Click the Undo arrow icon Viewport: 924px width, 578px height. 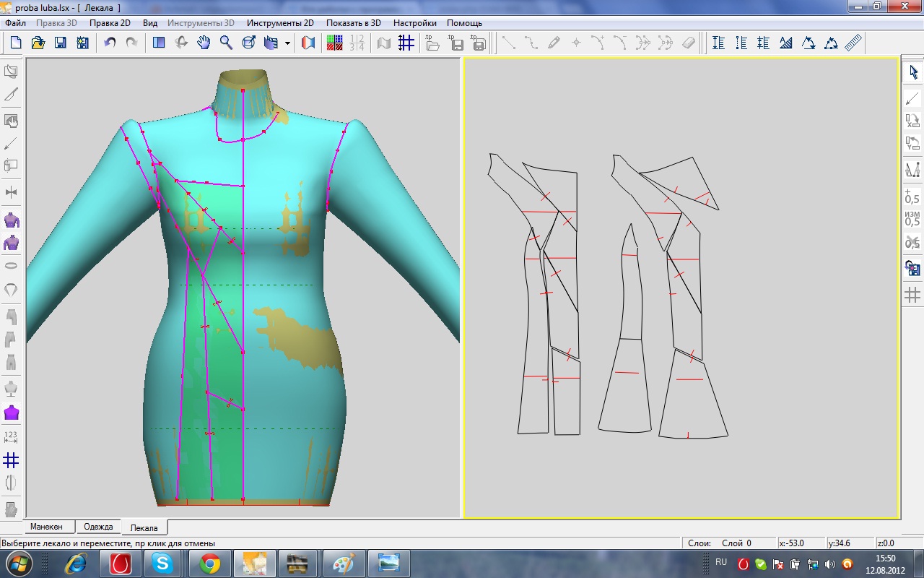click(x=110, y=43)
